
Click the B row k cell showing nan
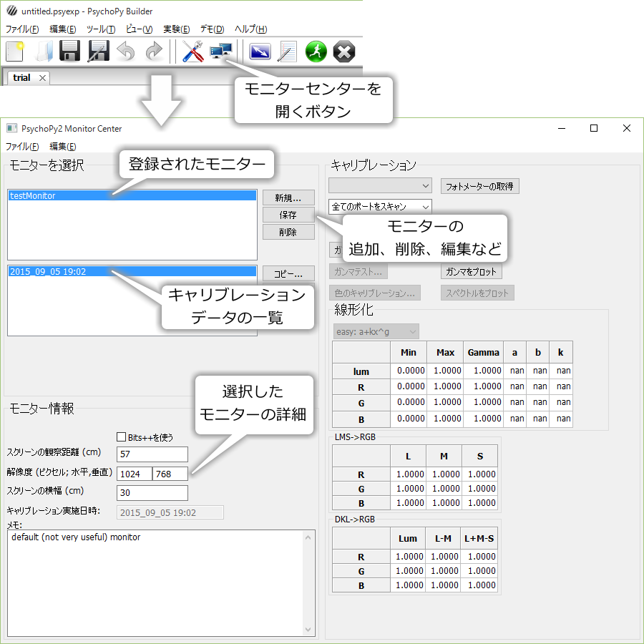[561, 419]
